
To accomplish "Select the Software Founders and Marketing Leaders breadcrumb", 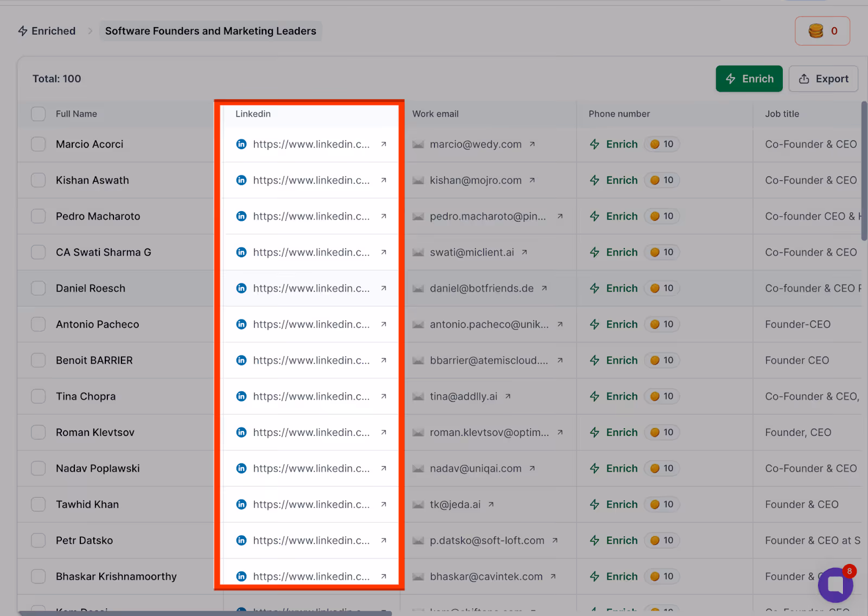I will pos(210,31).
